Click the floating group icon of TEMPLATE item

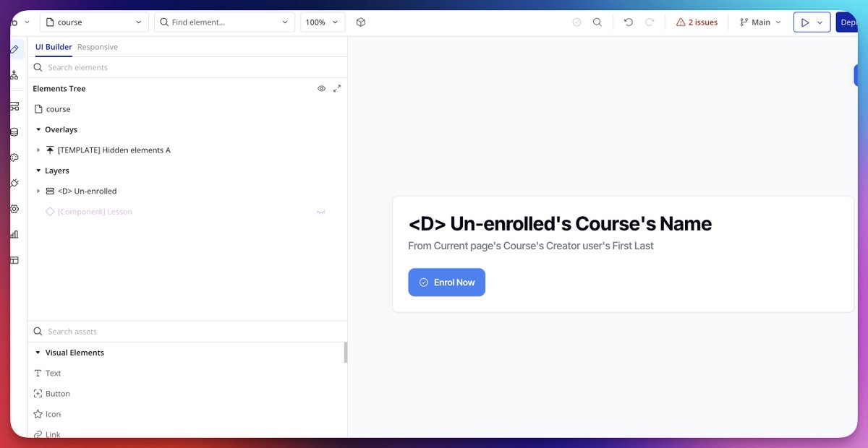click(50, 150)
